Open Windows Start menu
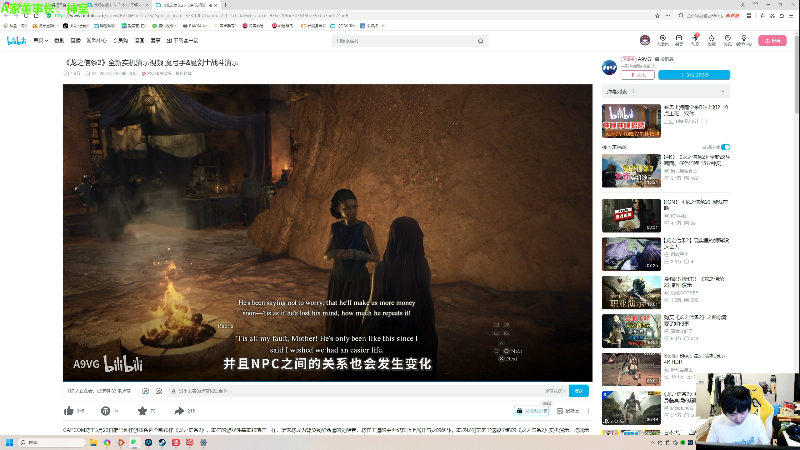 (9, 442)
